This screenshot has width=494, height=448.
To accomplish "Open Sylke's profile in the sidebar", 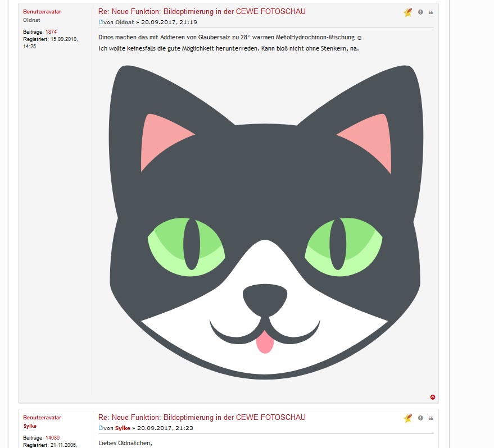I will 30,426.
